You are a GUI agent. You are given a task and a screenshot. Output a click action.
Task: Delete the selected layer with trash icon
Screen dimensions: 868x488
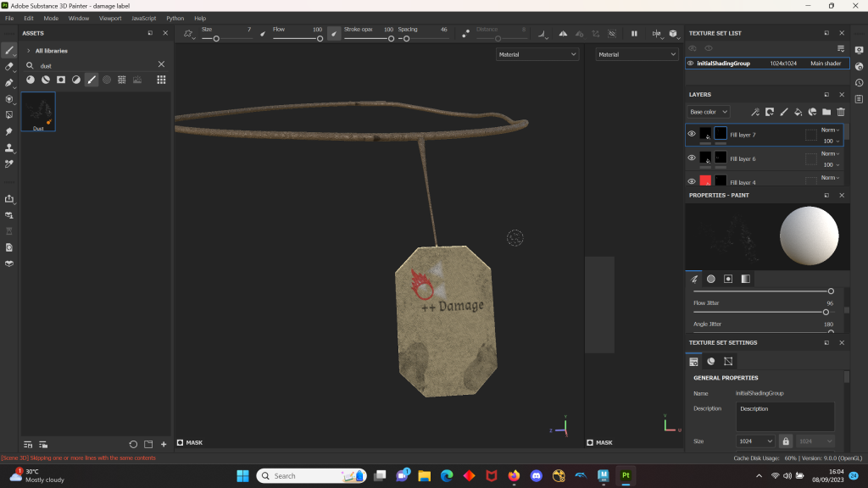(841, 112)
